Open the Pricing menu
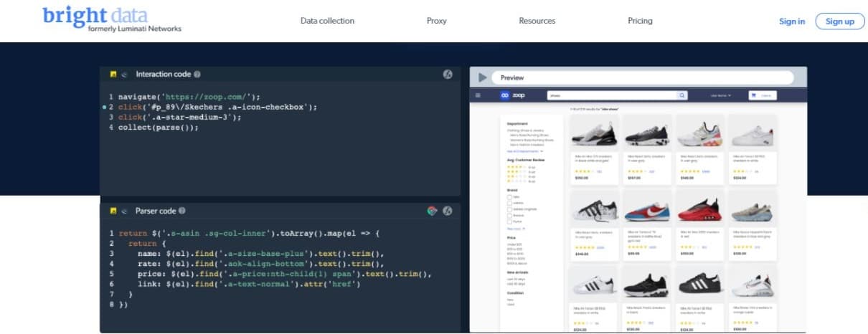 point(640,21)
